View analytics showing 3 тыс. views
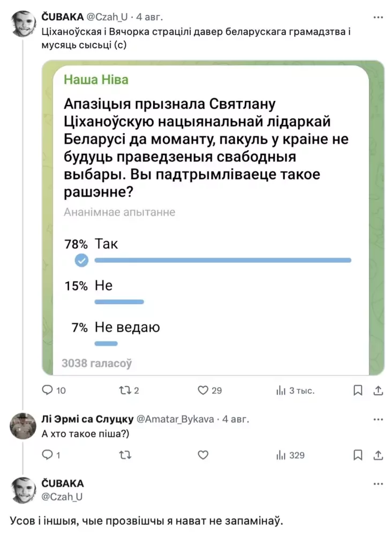392x534 pixels. tap(295, 390)
